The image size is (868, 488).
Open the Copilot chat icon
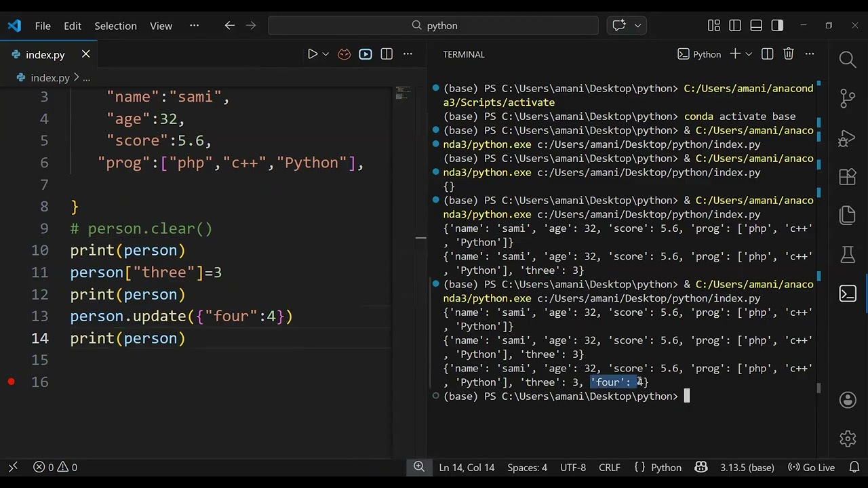[619, 26]
